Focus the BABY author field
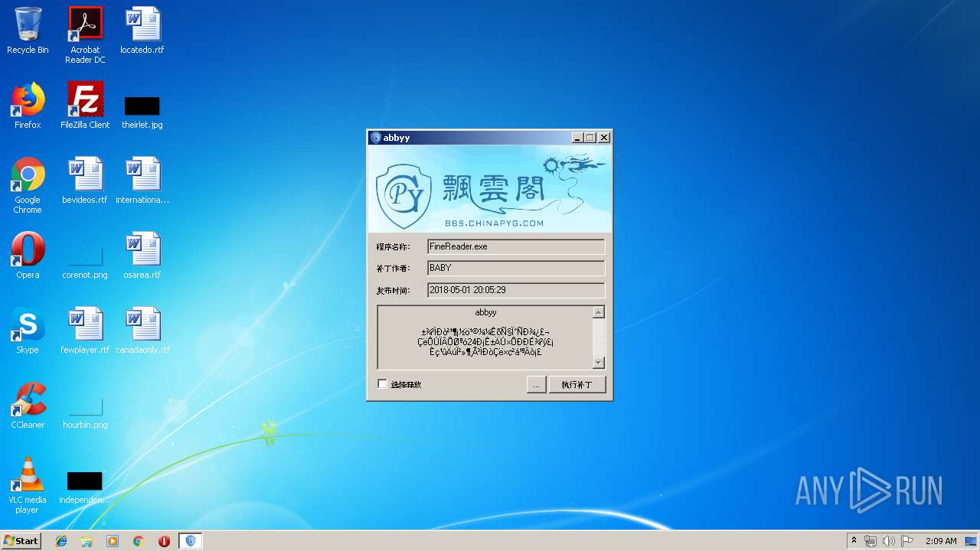 click(516, 268)
